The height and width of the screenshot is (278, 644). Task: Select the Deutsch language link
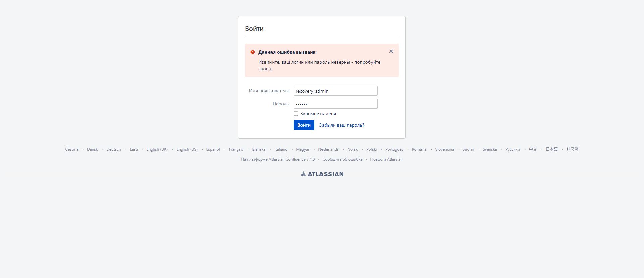114,149
